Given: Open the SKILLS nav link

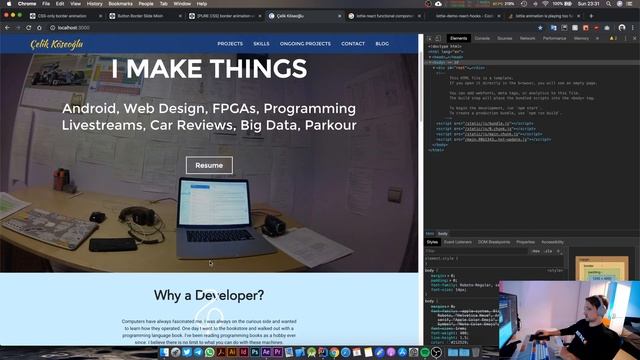Looking at the screenshot, I should (x=261, y=44).
